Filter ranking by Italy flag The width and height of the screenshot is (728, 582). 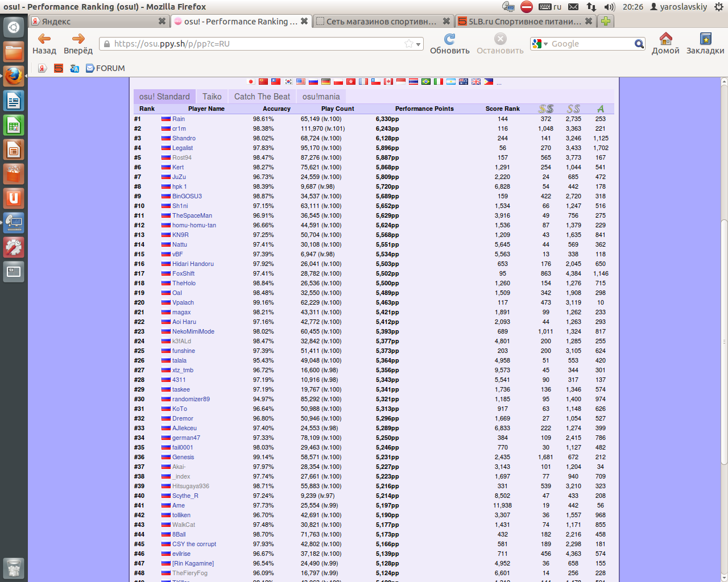439,82
